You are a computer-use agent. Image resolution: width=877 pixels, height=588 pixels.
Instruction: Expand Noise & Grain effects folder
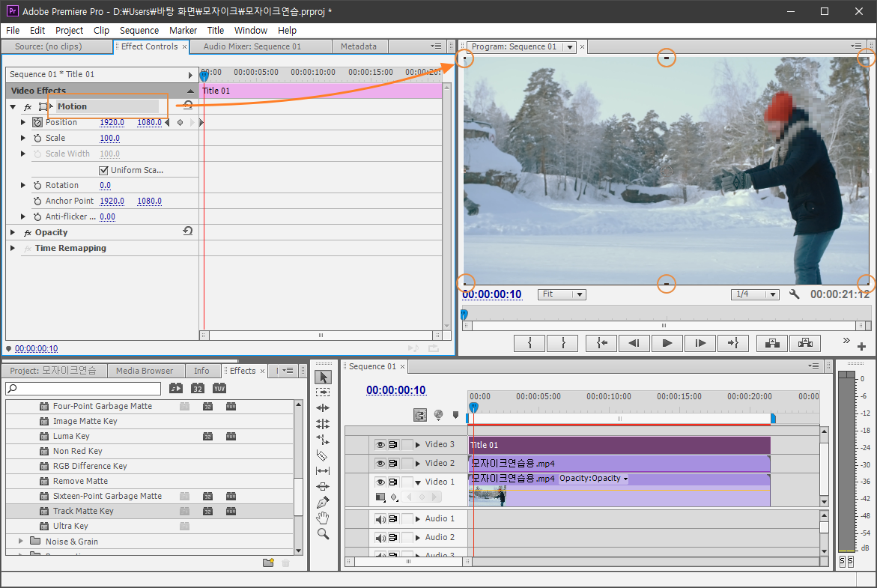pyautogui.click(x=21, y=541)
